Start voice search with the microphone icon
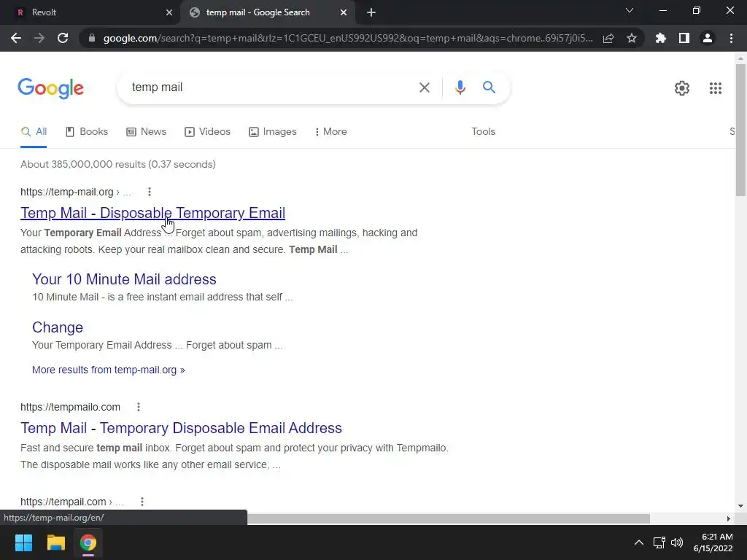The image size is (747, 560). tap(460, 87)
